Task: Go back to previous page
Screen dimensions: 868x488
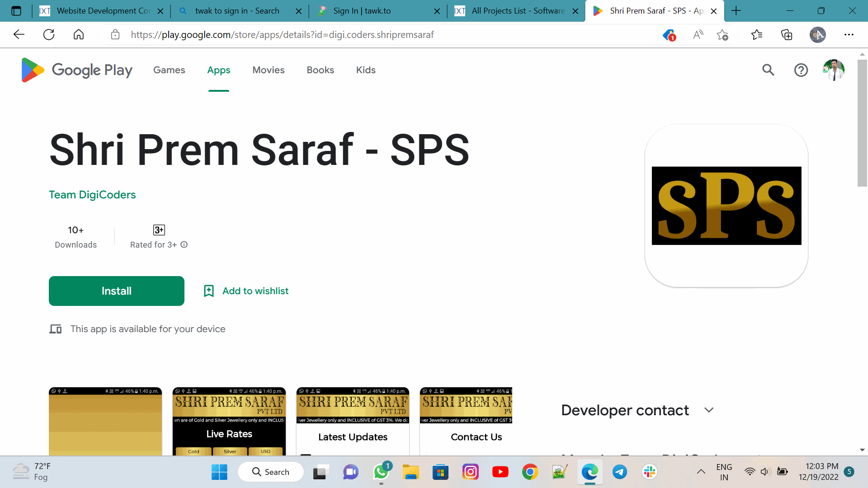Action: click(19, 35)
